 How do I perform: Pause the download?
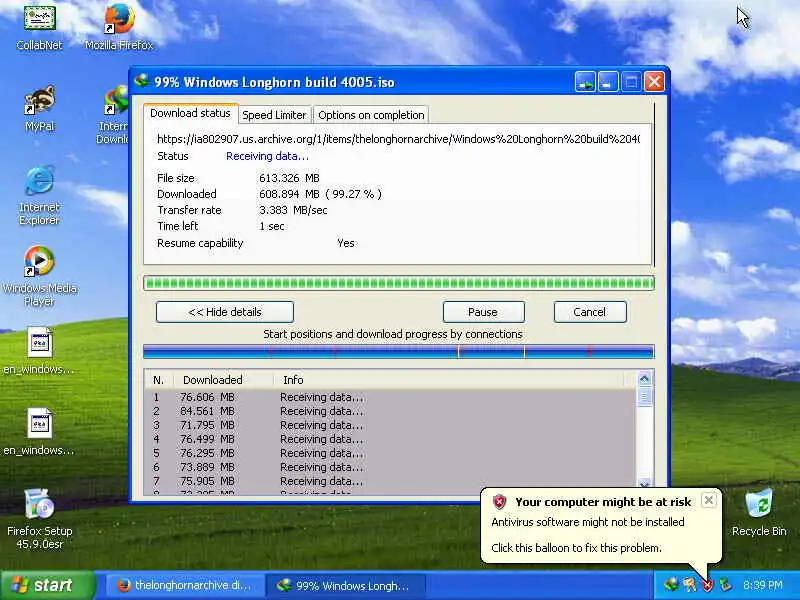tap(483, 312)
